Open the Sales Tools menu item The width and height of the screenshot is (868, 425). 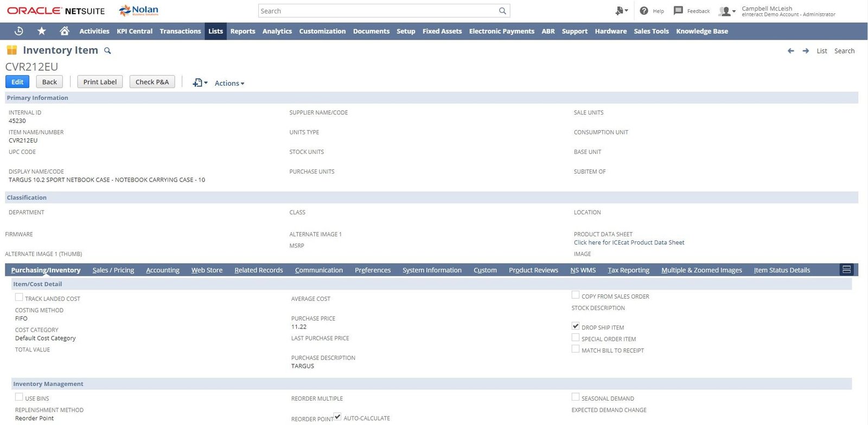click(x=651, y=31)
